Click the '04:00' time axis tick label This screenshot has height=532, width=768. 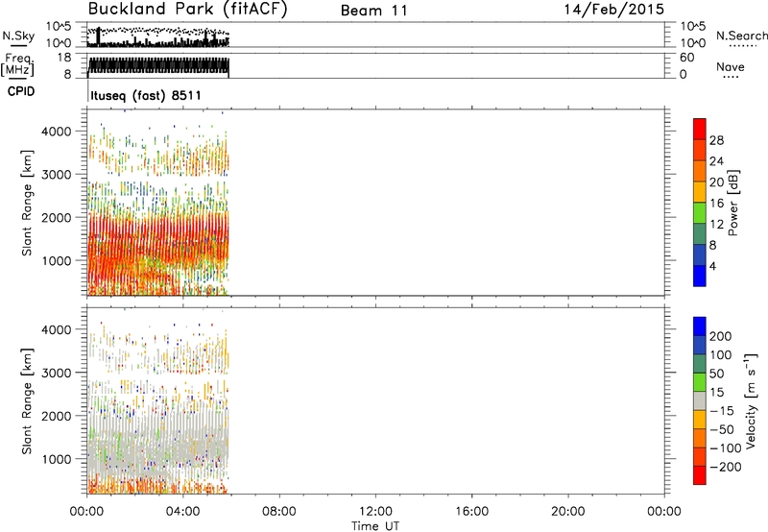pyautogui.click(x=183, y=512)
